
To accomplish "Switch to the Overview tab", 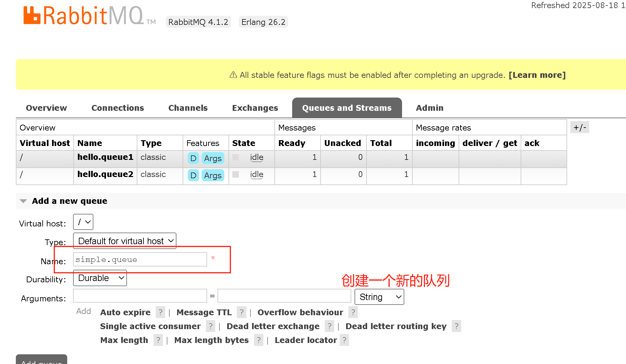I will pos(46,108).
